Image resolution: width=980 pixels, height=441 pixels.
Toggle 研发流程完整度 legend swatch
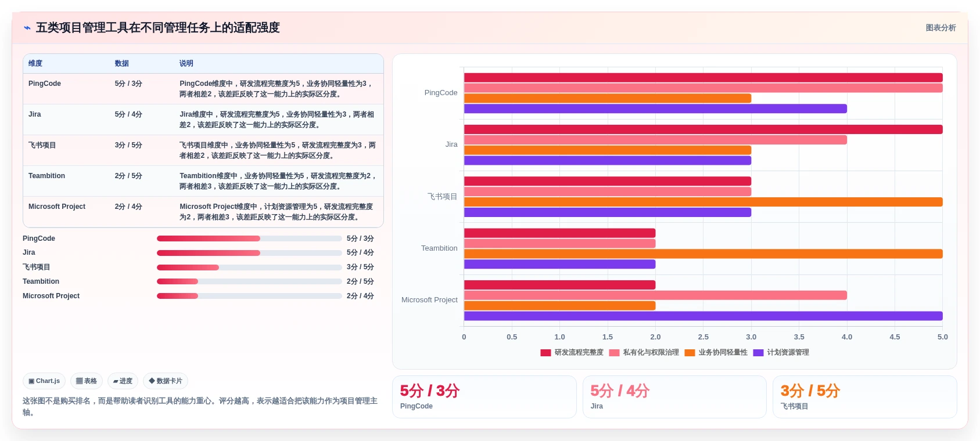click(545, 353)
